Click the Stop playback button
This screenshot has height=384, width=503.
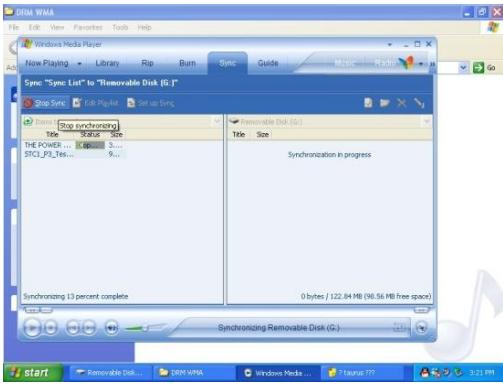[x=51, y=328]
